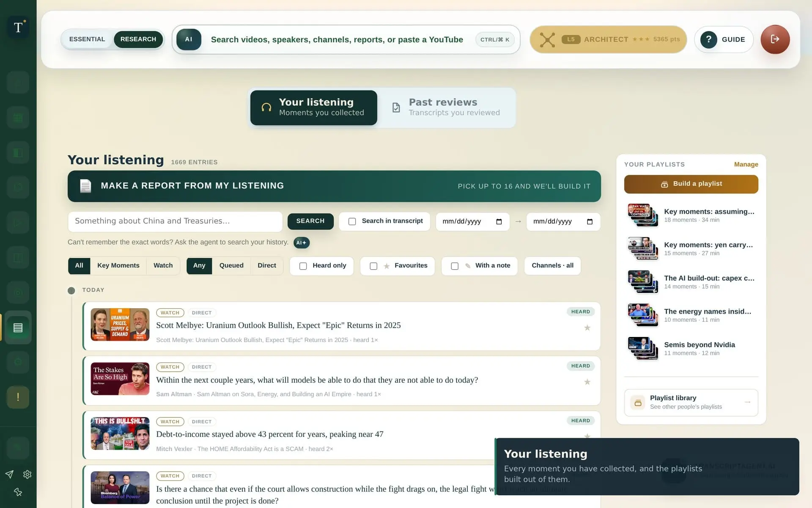Star the Sam Altman models entry

coord(587,382)
